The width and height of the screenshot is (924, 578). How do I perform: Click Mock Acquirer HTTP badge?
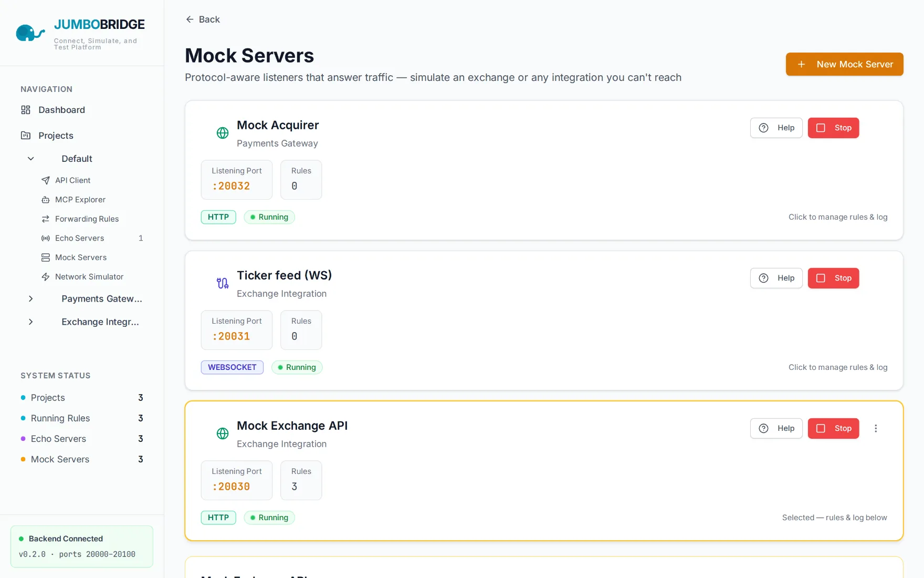tap(218, 217)
